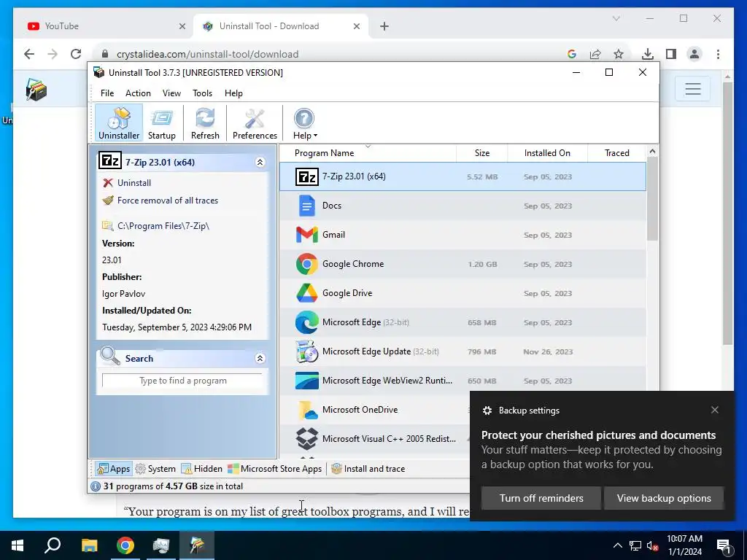Click Install and trace
The width and height of the screenshot is (747, 560).
tap(368, 469)
